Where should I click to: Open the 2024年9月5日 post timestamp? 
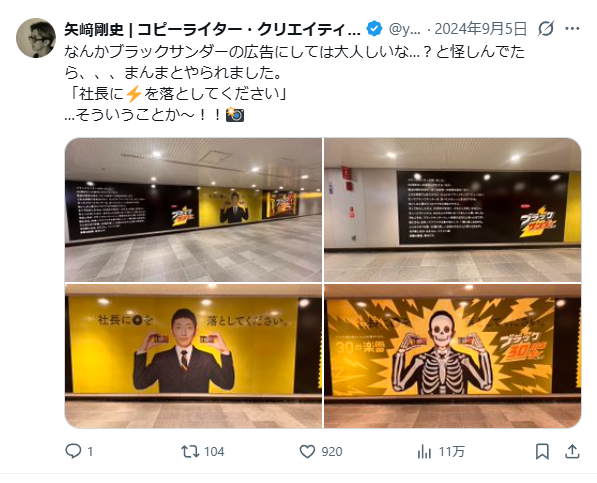click(x=481, y=29)
